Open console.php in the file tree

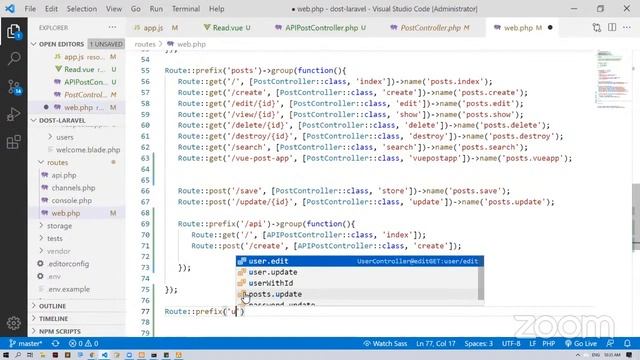click(x=71, y=200)
